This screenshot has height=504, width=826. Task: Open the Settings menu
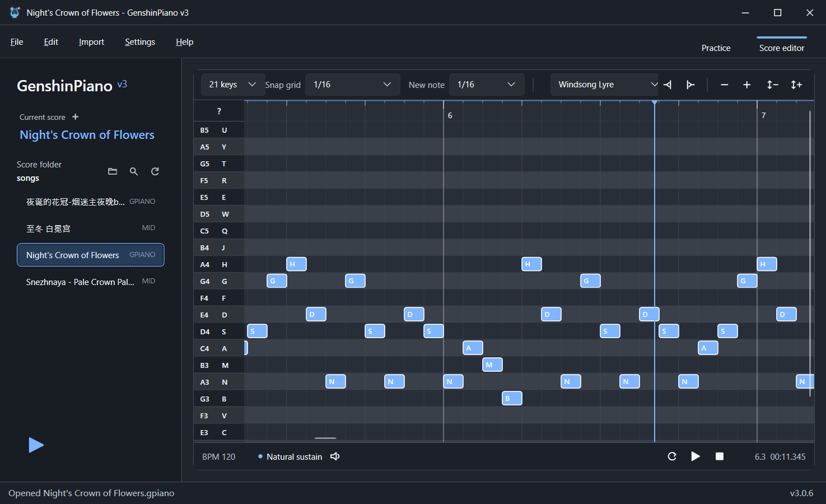(x=140, y=42)
